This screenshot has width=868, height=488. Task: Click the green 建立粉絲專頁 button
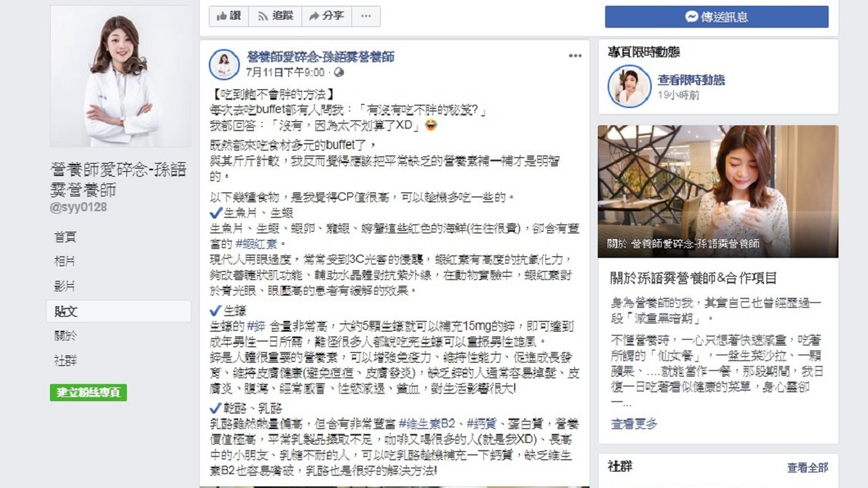tap(88, 392)
